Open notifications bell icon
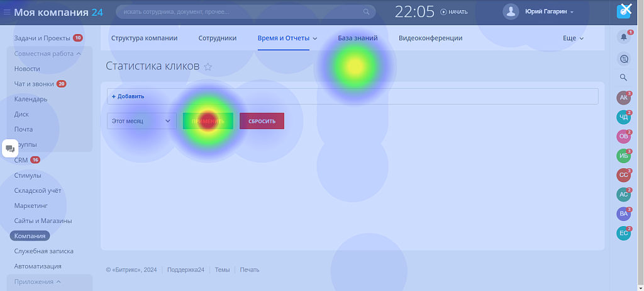The height and width of the screenshot is (291, 644). coord(623,37)
